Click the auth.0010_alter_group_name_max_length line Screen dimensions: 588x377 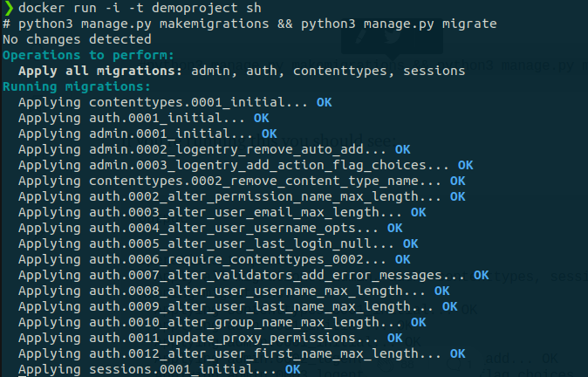(x=222, y=323)
